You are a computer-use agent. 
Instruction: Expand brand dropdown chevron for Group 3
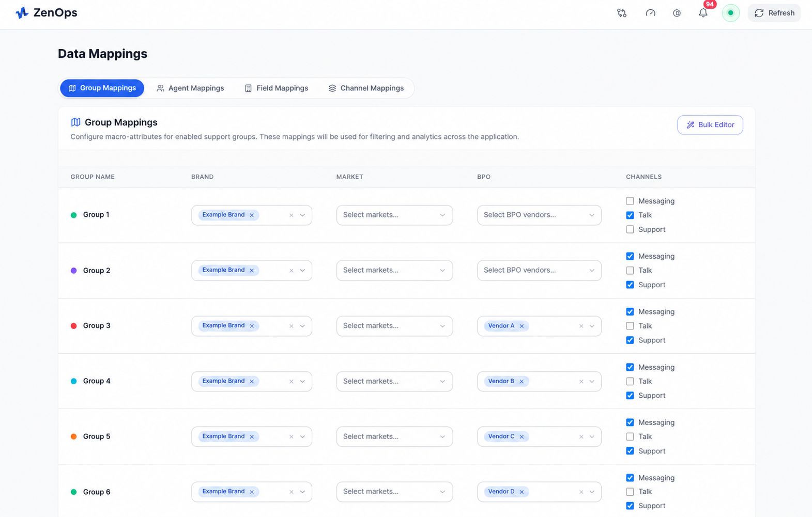[302, 326]
